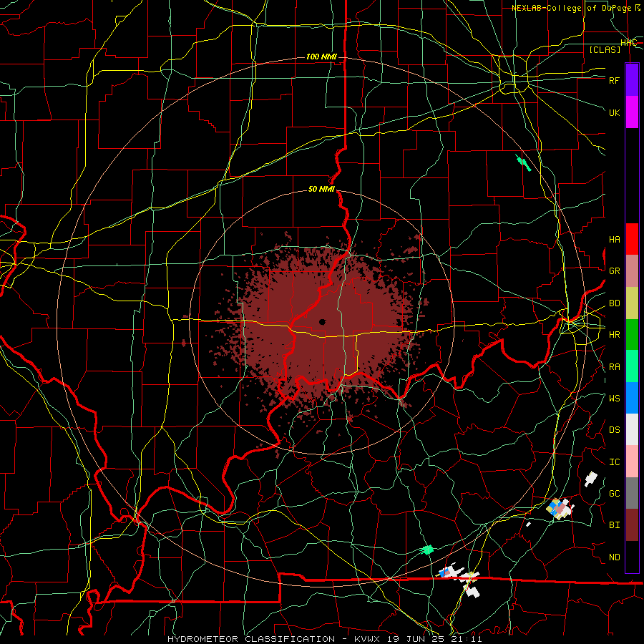Screen dimensions: 644x644
Task: Select the BD big drops legend color
Action: (x=632, y=303)
